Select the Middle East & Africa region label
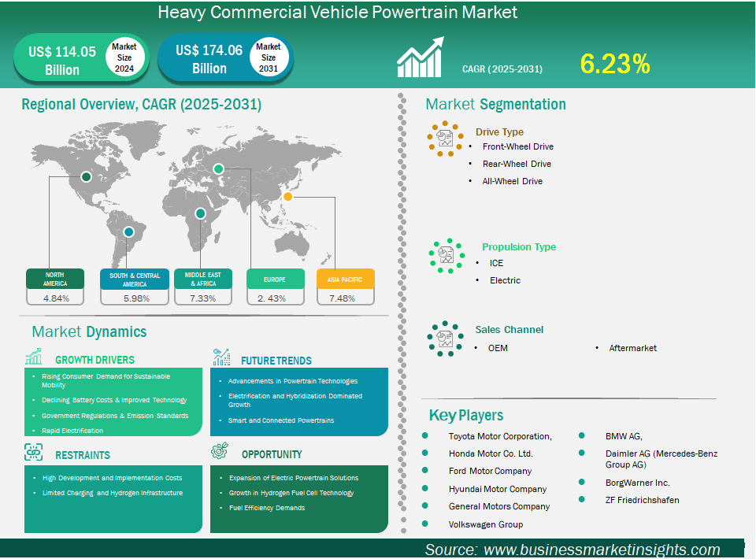Image resolution: width=756 pixels, height=559 pixels. 203,279
